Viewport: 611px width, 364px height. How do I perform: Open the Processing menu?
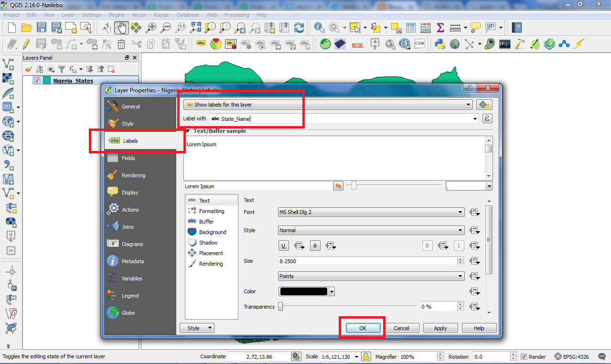(236, 15)
